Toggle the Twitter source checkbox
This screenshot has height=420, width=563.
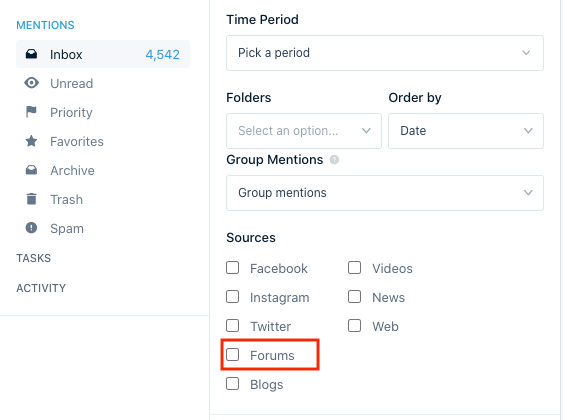(x=233, y=326)
